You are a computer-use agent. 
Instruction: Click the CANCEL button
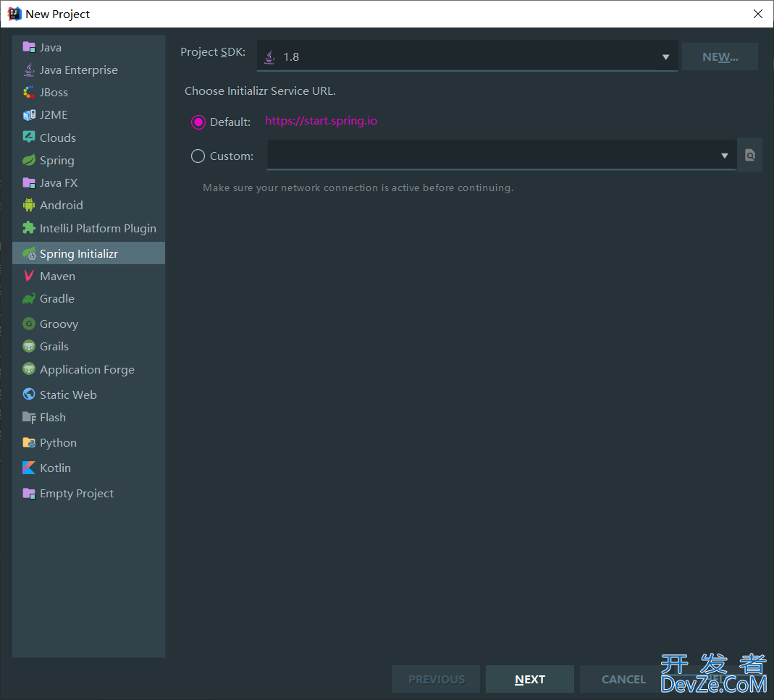(623, 679)
